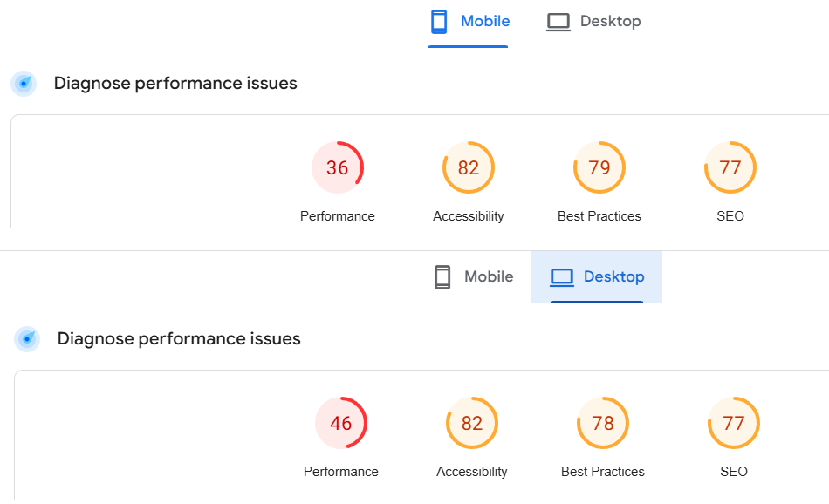Click the phone icon in the gray inactive Mobile tab
829x504 pixels.
(x=442, y=277)
